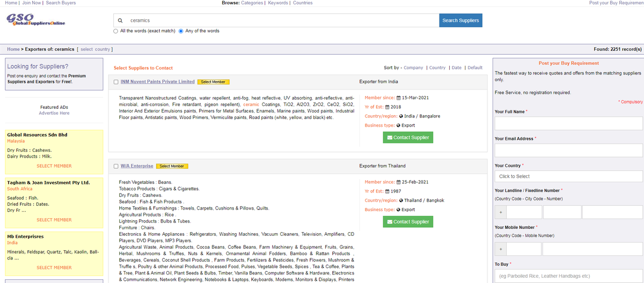Open the 'Your Country' Click to Select dropdown

pyautogui.click(x=568, y=176)
